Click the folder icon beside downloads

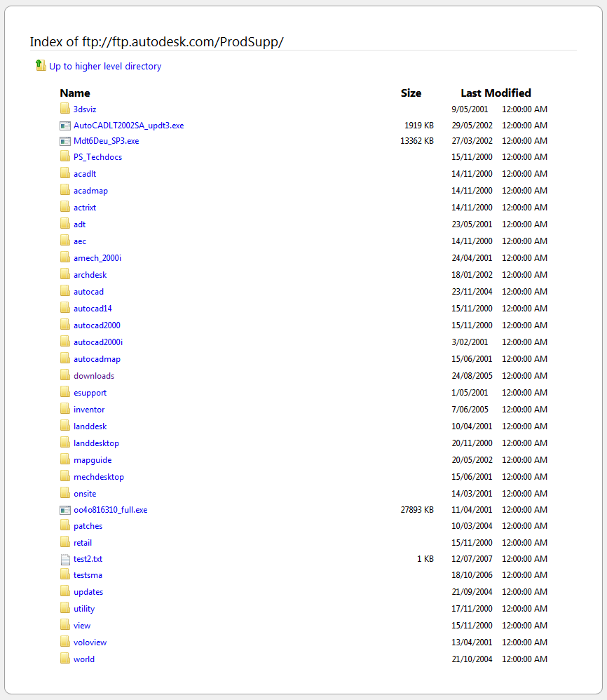click(x=65, y=375)
